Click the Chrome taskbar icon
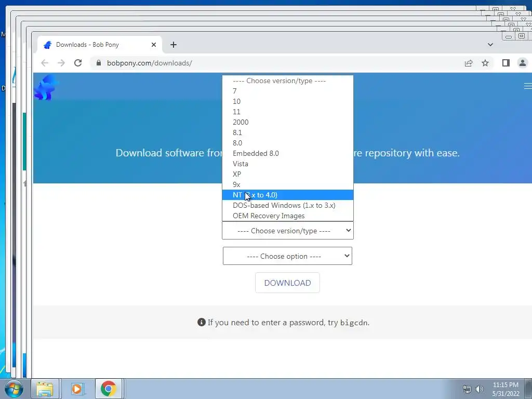Screen dimensions: 532x399 (109, 389)
